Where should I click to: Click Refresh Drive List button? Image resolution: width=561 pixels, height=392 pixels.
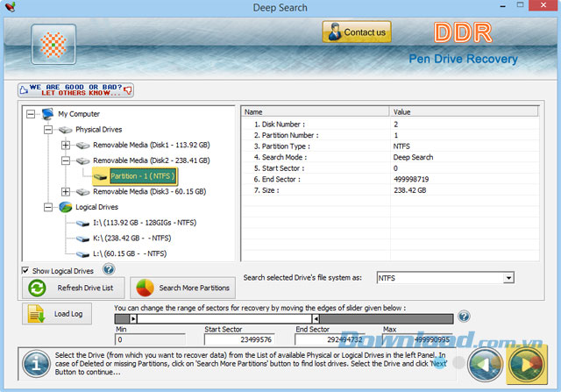74,288
